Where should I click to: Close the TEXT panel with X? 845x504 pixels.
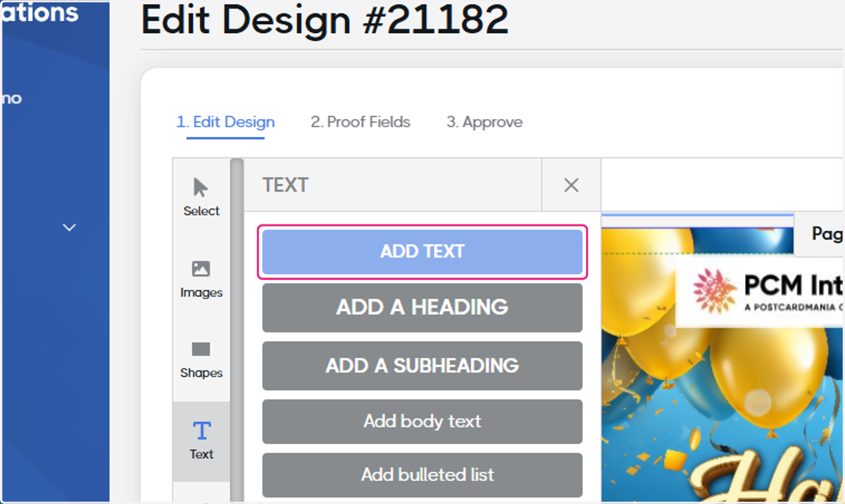click(571, 185)
